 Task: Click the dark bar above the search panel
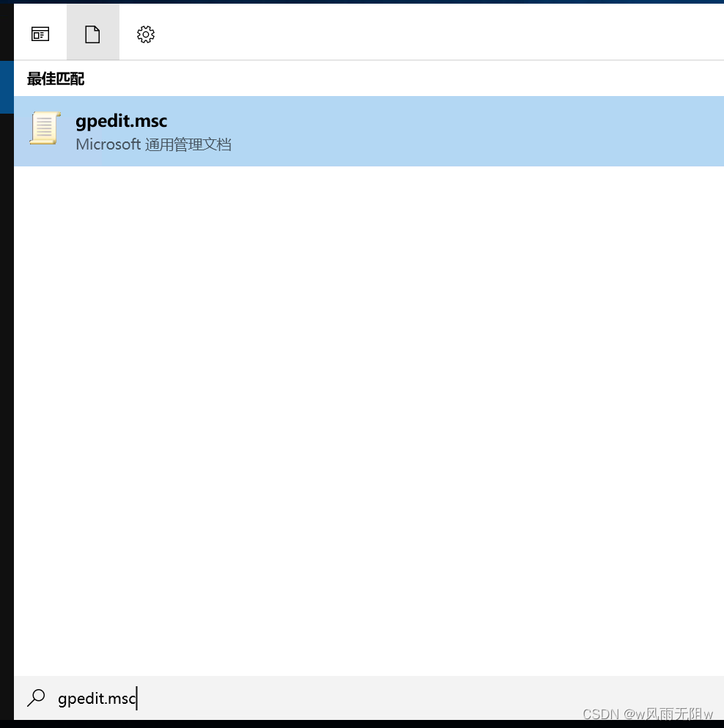(366, 1)
